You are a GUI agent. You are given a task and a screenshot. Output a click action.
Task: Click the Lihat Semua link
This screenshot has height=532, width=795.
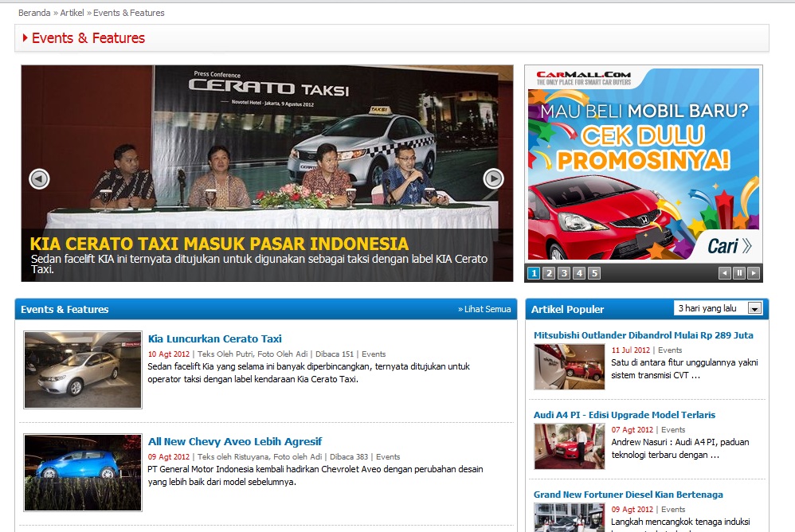tap(484, 309)
